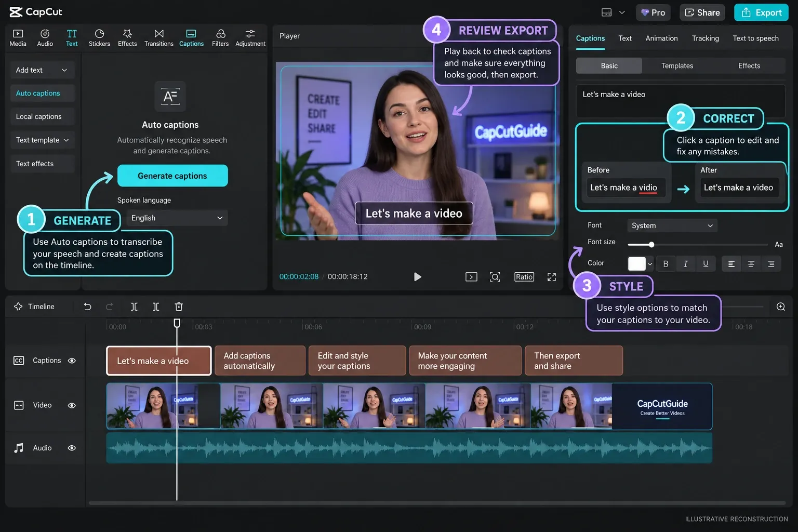Click the Generate captions button
Screen dimensions: 798x532
click(x=172, y=176)
